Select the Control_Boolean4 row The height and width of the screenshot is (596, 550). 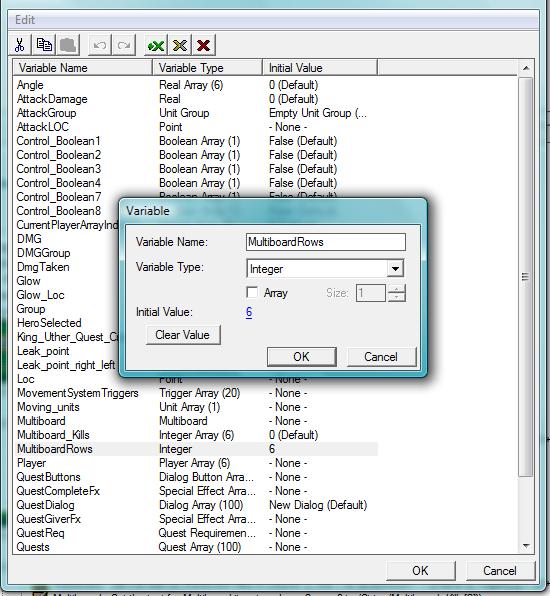[x=196, y=183]
